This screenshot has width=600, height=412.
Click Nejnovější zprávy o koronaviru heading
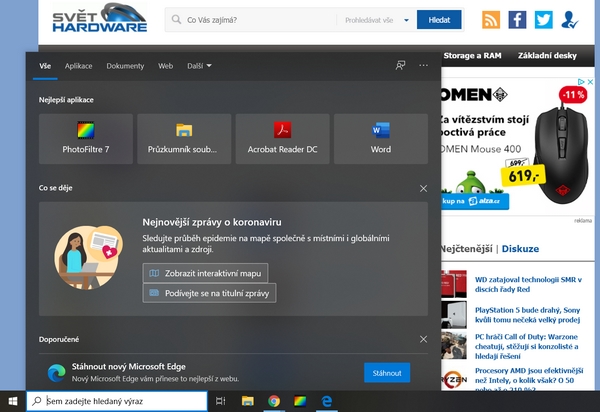[212, 222]
